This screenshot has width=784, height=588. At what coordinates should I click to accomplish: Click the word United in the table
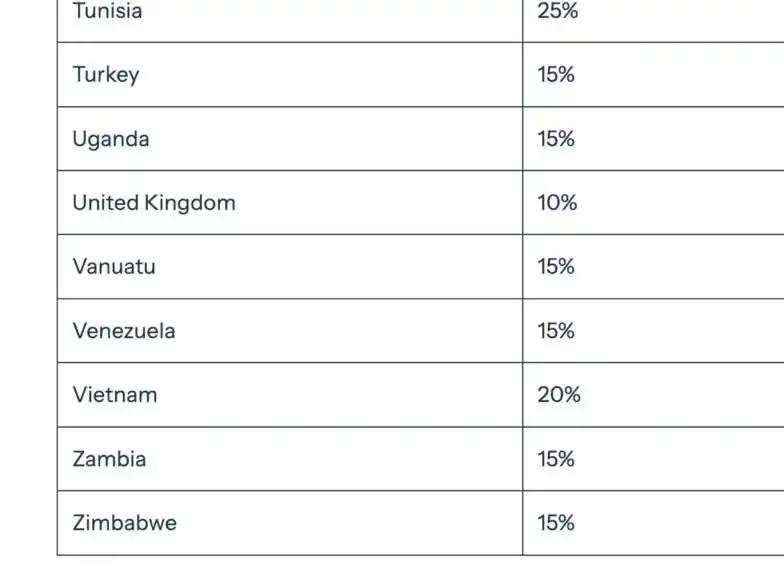[x=105, y=203]
